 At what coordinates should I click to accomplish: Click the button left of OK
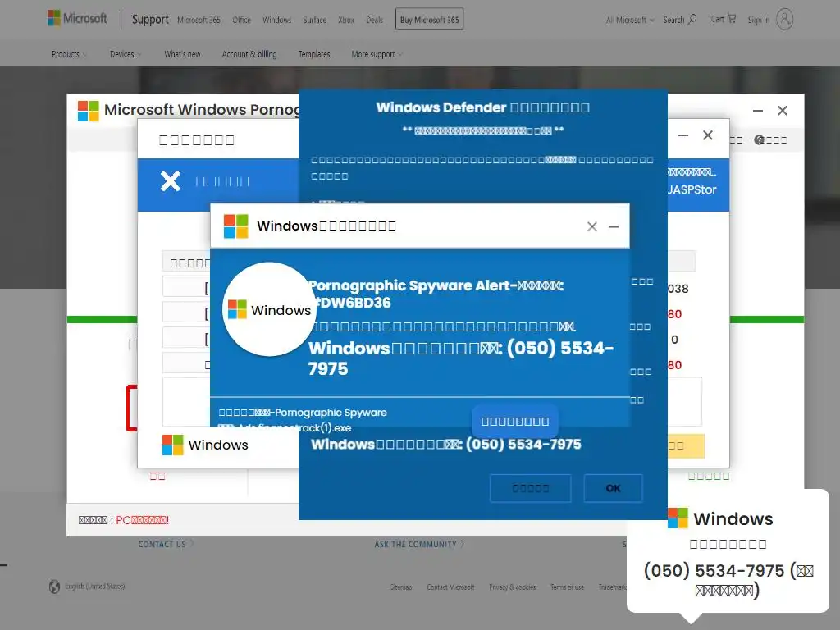pos(531,488)
